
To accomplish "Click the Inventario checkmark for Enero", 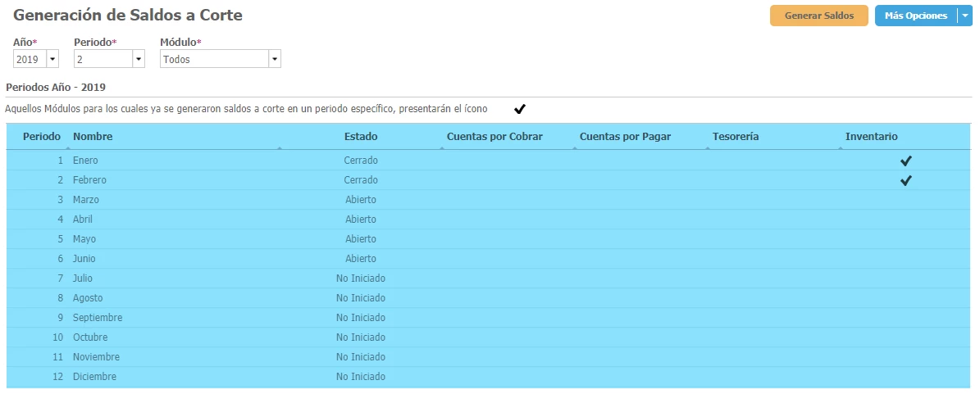I will click(x=905, y=161).
